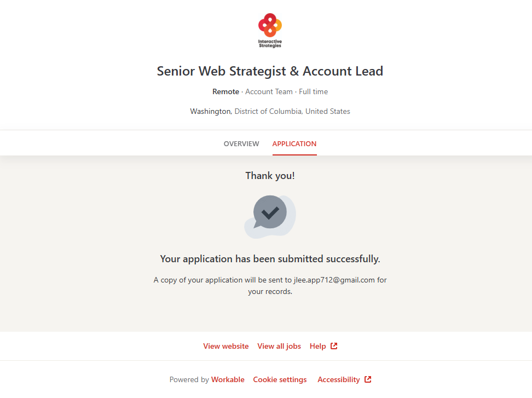Viewport: 532px width, 398px height.
Task: Click the Senior Web Strategist job title
Action: coord(270,71)
